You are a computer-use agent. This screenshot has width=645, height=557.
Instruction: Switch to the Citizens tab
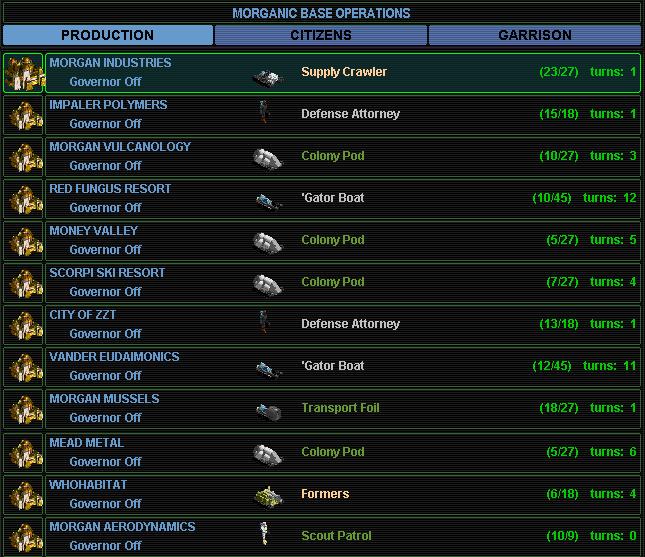321,35
